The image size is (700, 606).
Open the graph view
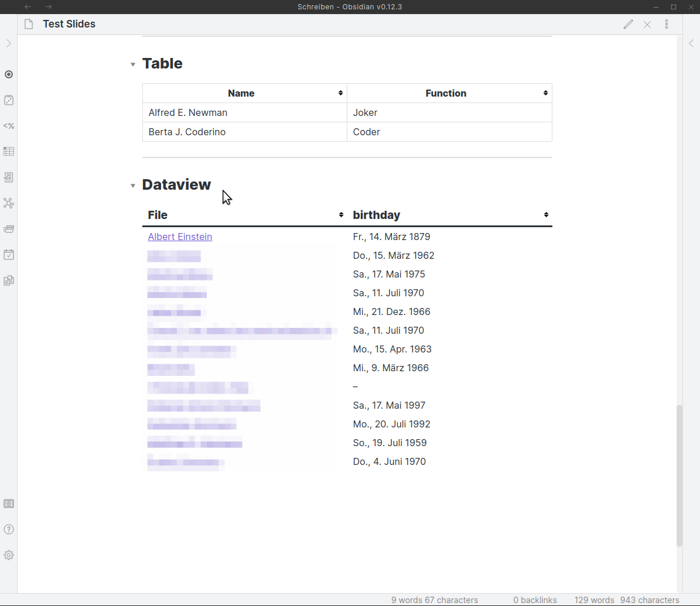[9, 203]
